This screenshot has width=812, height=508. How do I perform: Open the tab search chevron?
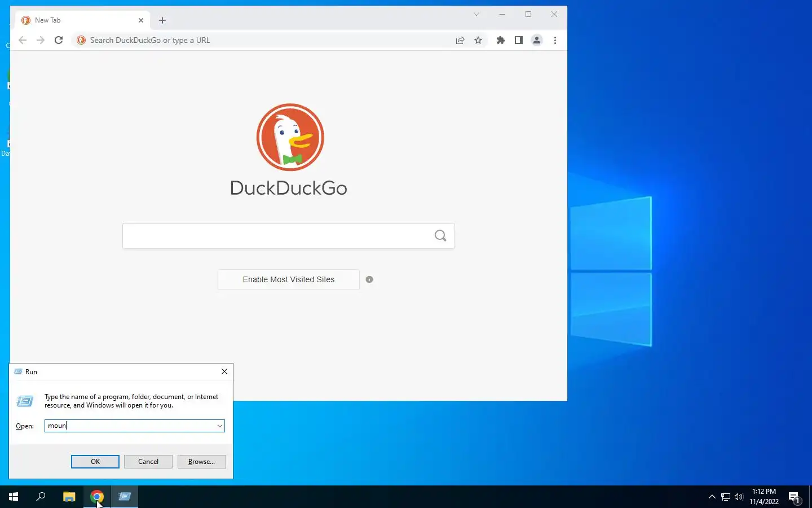point(476,14)
